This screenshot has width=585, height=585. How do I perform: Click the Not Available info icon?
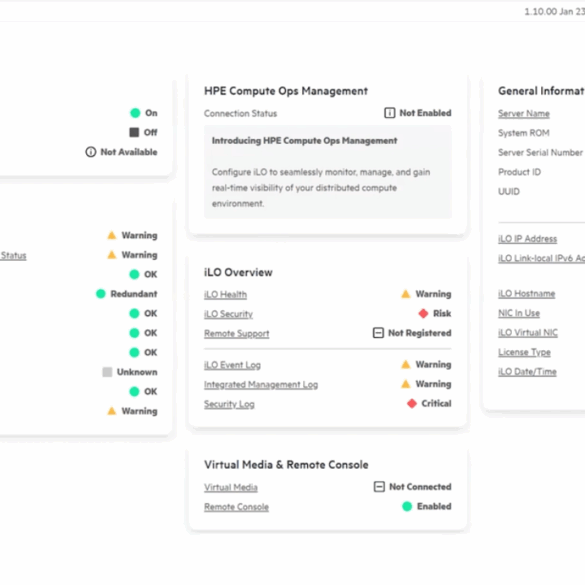click(x=91, y=152)
